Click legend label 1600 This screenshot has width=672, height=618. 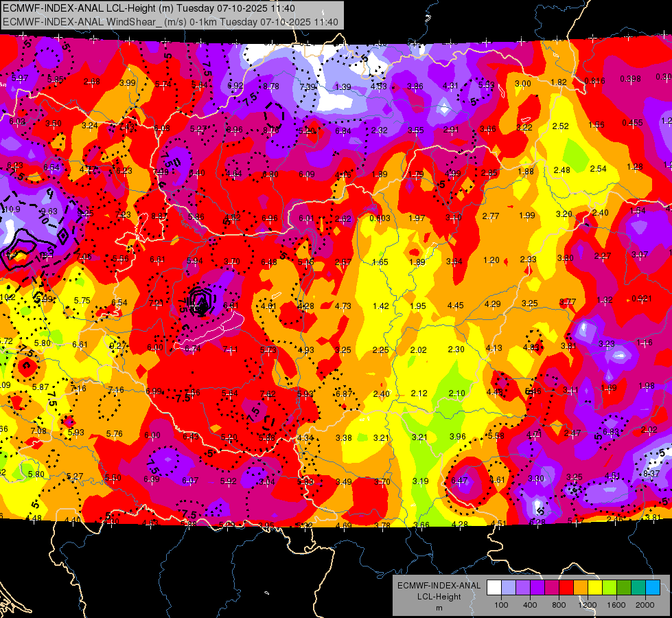616,605
